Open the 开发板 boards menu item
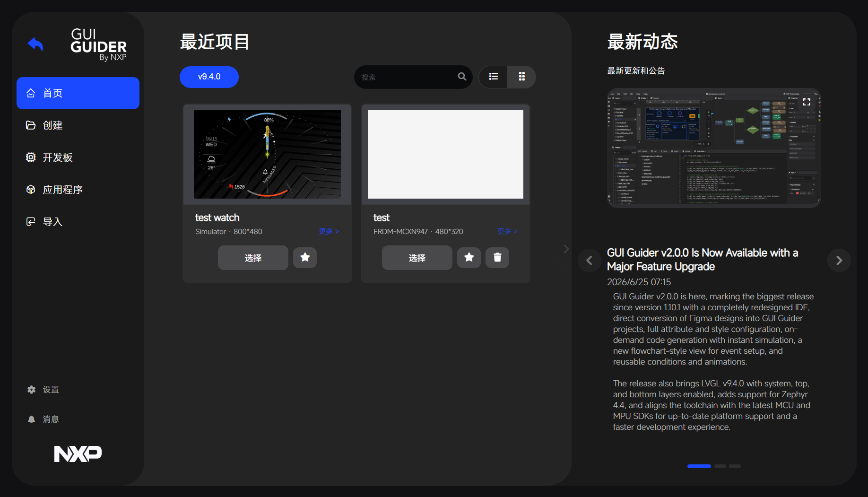The width and height of the screenshot is (868, 497). point(78,157)
